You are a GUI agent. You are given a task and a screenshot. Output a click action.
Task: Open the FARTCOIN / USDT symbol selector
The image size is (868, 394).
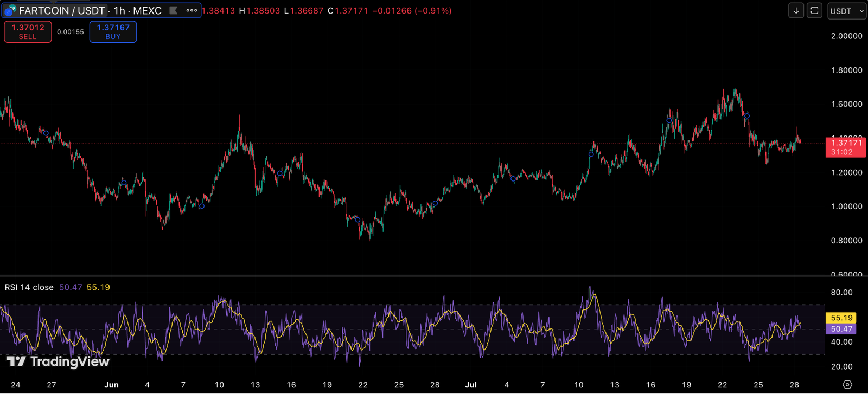point(61,11)
